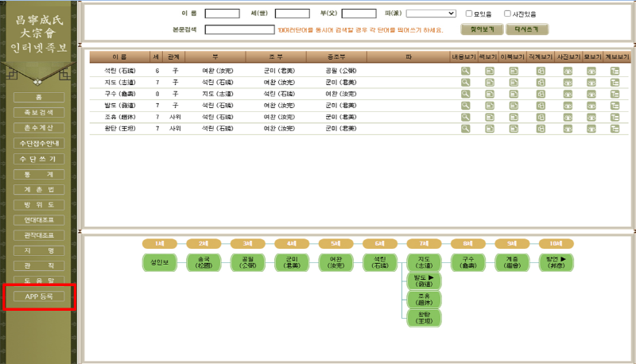636x364 pixels.
Task: Click the 사진보기 photo icon for 조휴
Action: click(568, 115)
